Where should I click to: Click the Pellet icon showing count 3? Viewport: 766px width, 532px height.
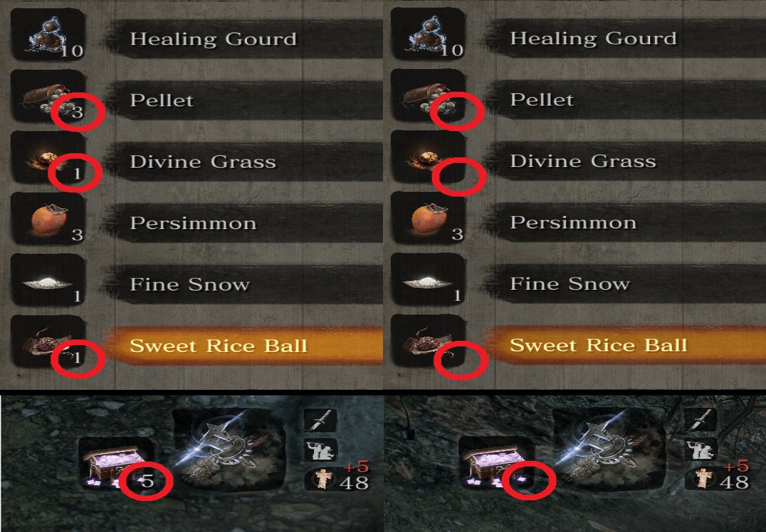(x=48, y=96)
